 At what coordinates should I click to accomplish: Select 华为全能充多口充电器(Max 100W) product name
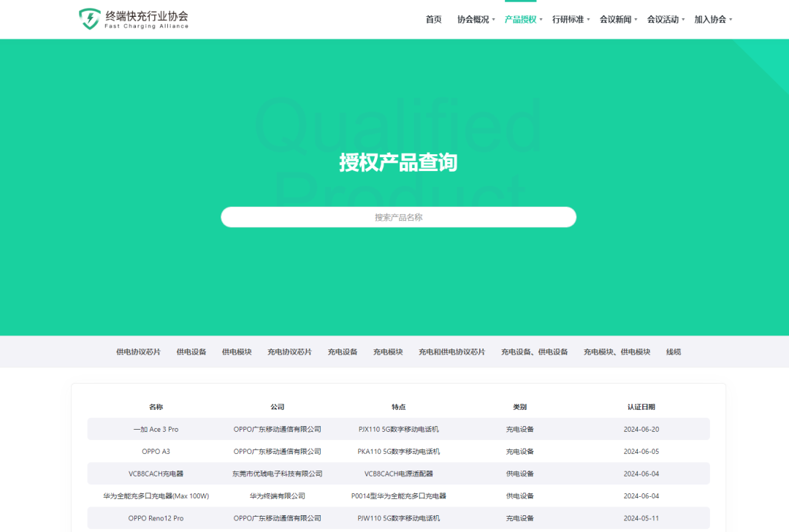pos(156,495)
